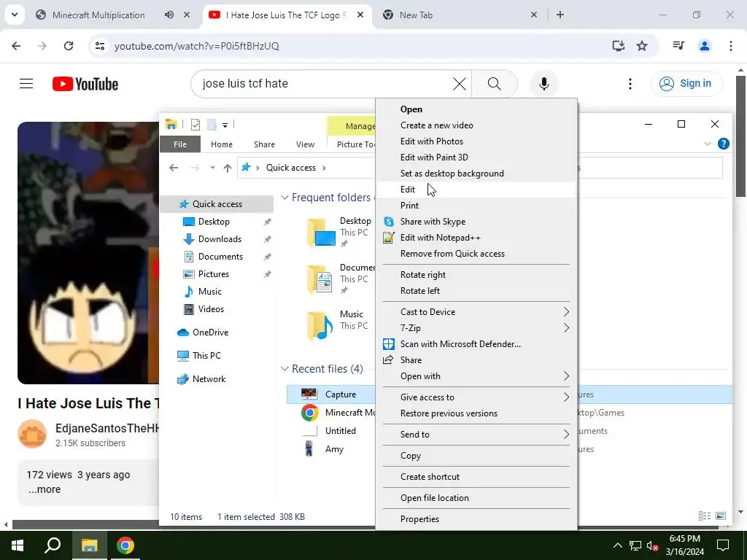Click Properties quick access toolbar icon
Screen dimensions: 747x560
coord(196,125)
